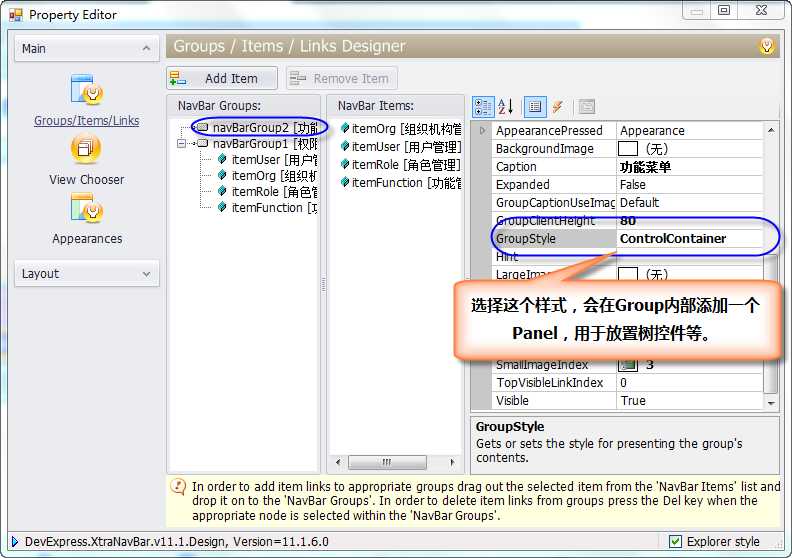Screen dimensions: 792x558
Task: Switch property grid to Categorized view
Action: click(482, 107)
